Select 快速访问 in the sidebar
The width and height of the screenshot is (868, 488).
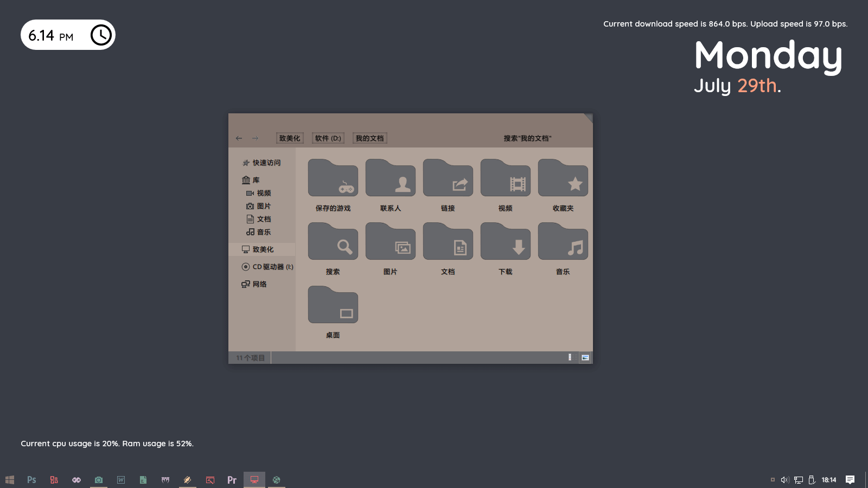[x=266, y=163]
